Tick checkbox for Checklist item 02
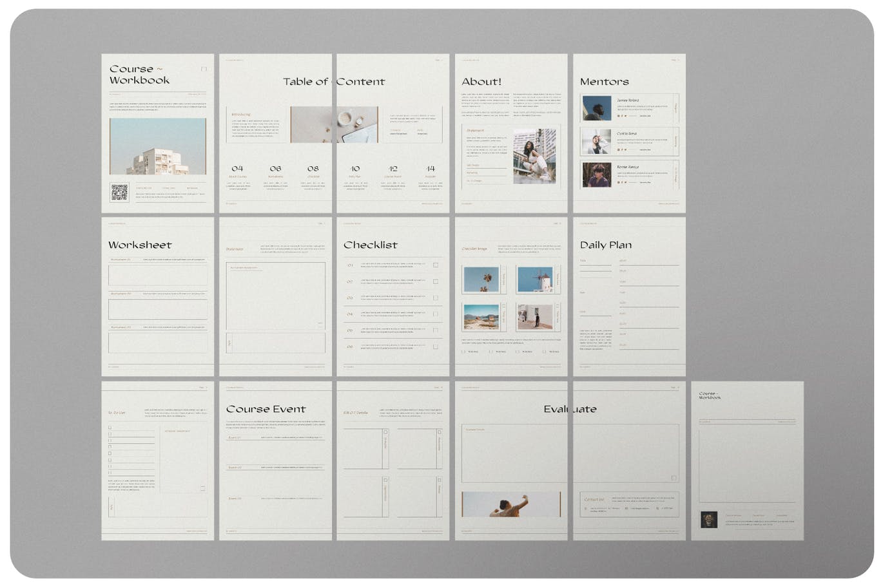883x588 pixels. (x=436, y=281)
